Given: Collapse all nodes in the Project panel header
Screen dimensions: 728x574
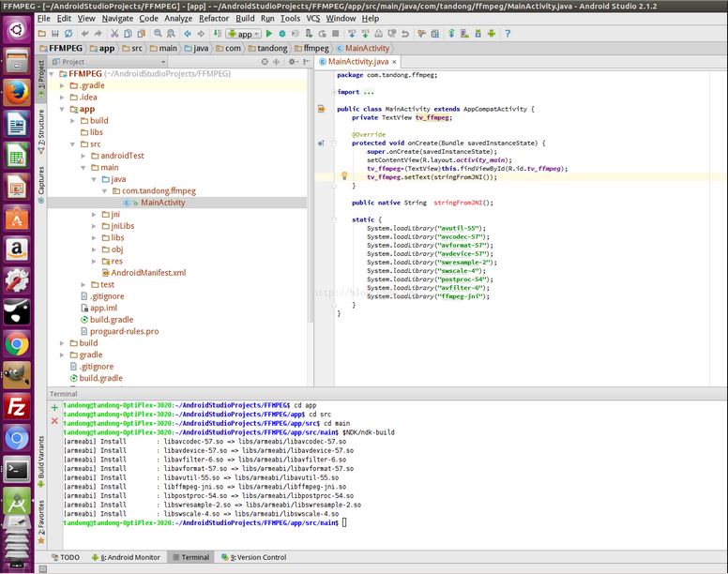Looking at the screenshot, I should [x=276, y=61].
